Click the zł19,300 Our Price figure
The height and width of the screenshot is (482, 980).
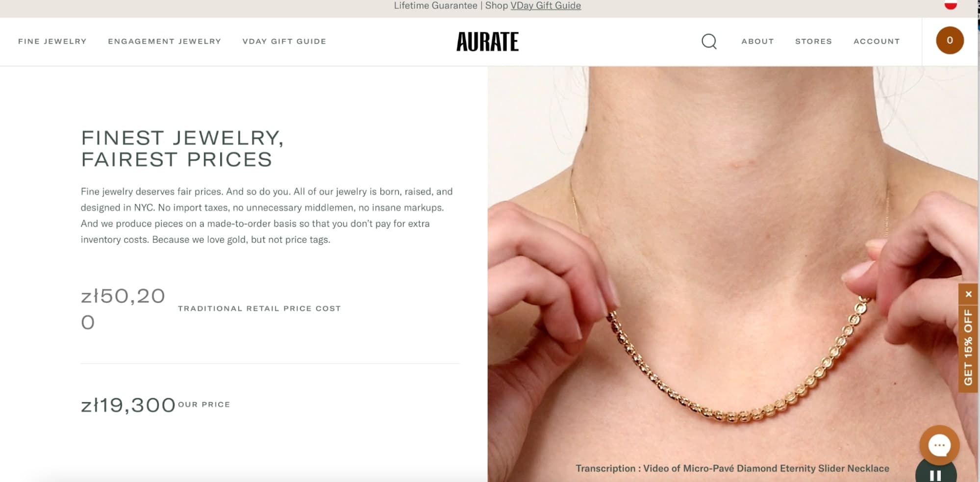tap(128, 405)
